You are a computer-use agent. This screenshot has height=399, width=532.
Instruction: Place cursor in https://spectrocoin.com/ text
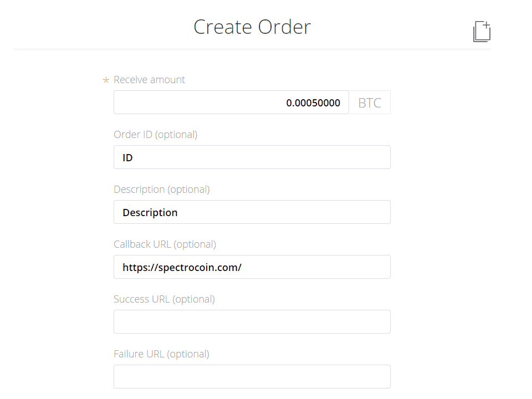tap(182, 268)
